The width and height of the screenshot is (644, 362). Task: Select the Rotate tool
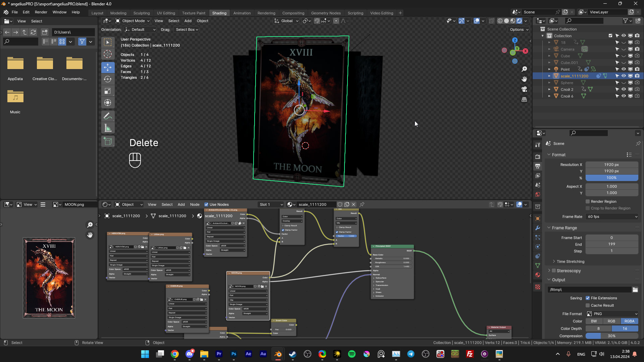(x=108, y=79)
